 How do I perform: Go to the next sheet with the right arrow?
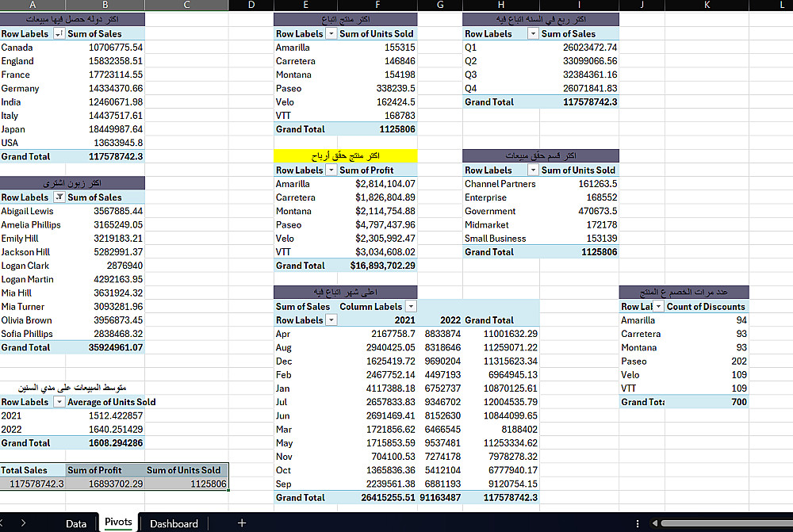(x=23, y=523)
